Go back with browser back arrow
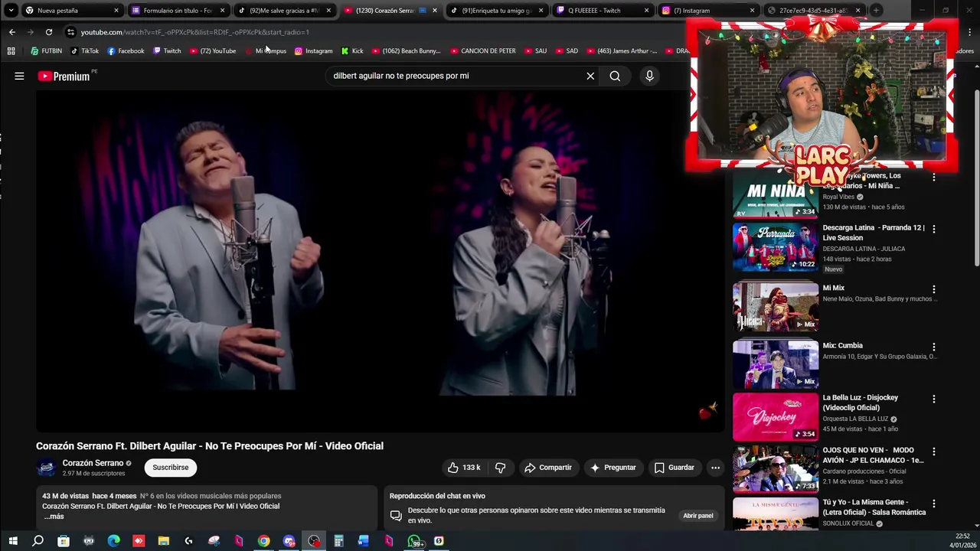The width and height of the screenshot is (980, 551). [x=11, y=32]
